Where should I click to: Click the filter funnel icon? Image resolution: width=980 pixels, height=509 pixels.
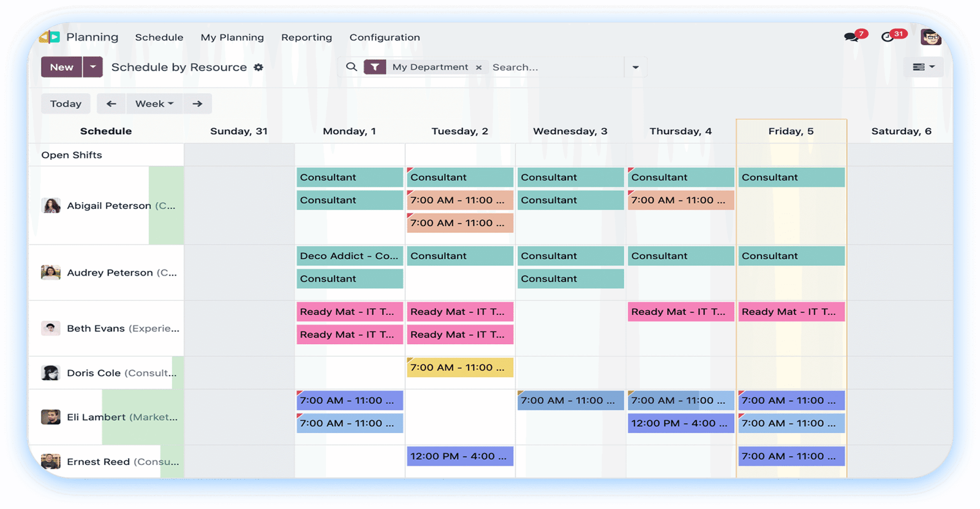pos(374,67)
